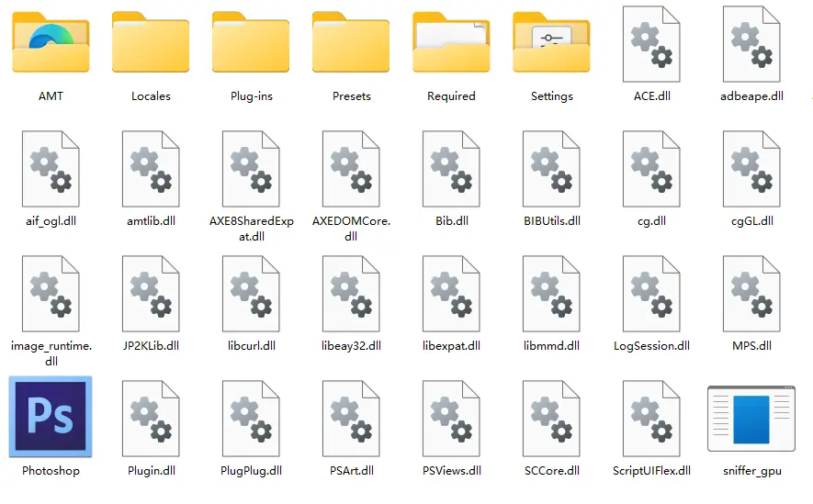The width and height of the screenshot is (813, 504).
Task: Select the amtlib.dll file
Action: click(151, 169)
